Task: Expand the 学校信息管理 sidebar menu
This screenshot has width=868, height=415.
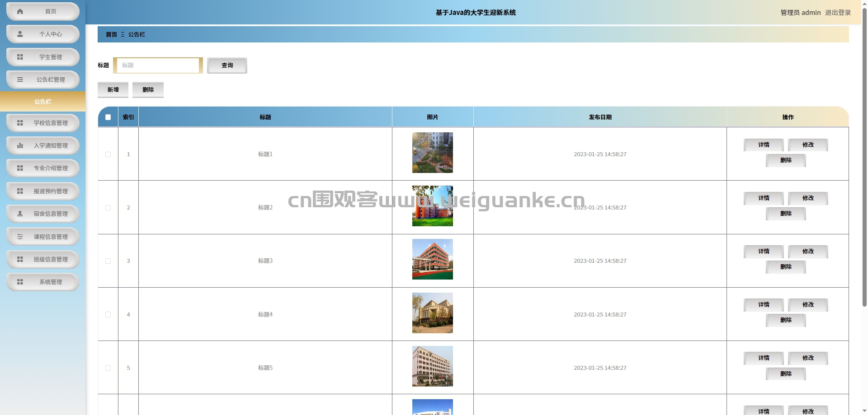Action: click(x=43, y=123)
